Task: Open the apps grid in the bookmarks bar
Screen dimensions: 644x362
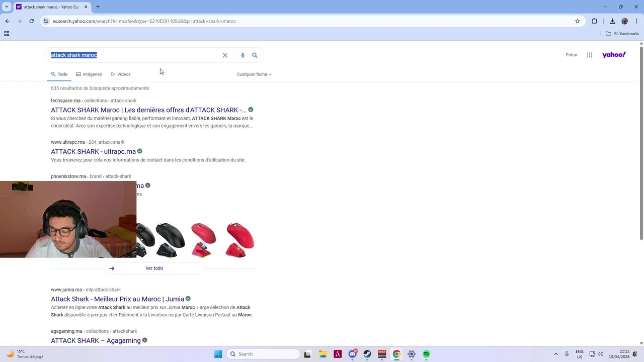Action: point(7,34)
